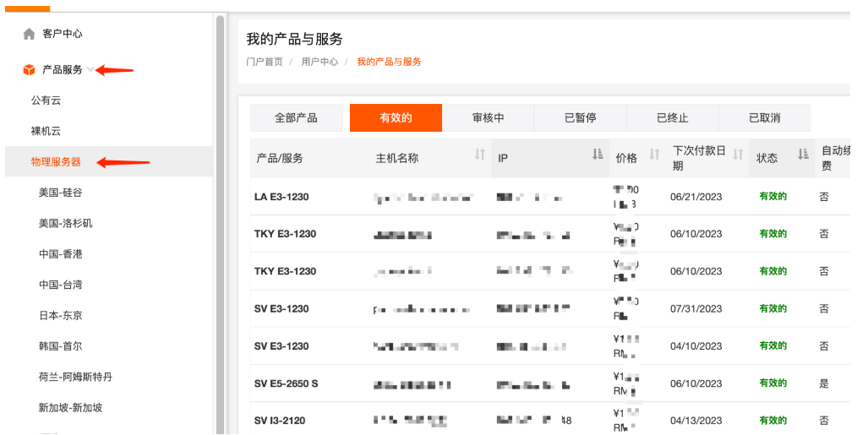Go to 用户中心 breadcrumb

point(319,62)
